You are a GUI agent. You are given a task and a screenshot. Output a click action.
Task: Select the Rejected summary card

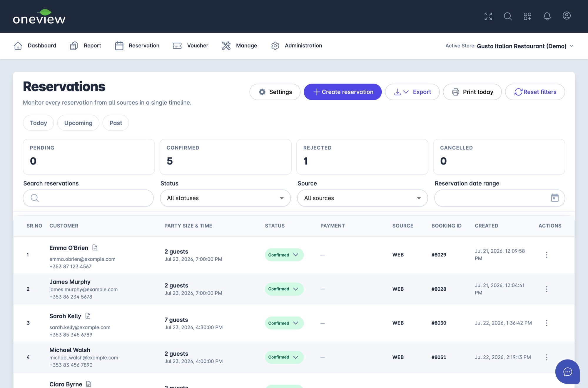click(x=362, y=157)
